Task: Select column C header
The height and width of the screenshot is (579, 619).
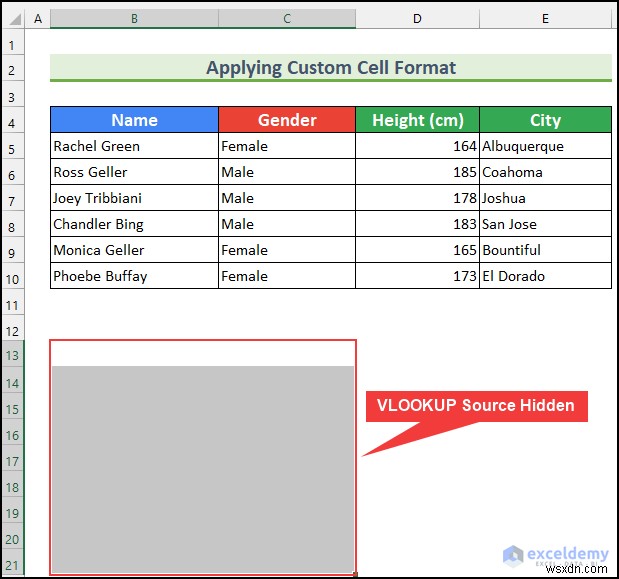Action: point(287,19)
